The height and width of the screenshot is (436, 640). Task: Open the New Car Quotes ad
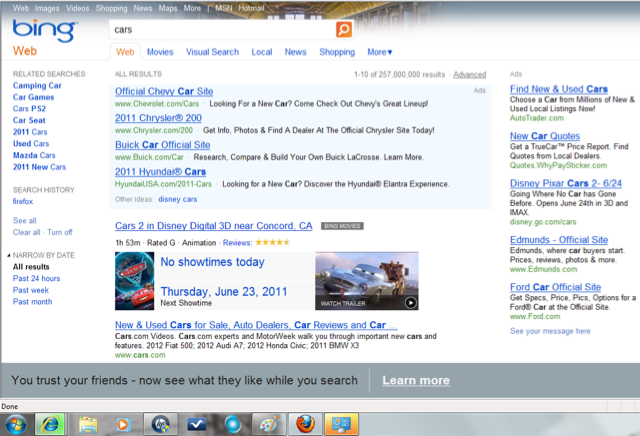click(545, 136)
